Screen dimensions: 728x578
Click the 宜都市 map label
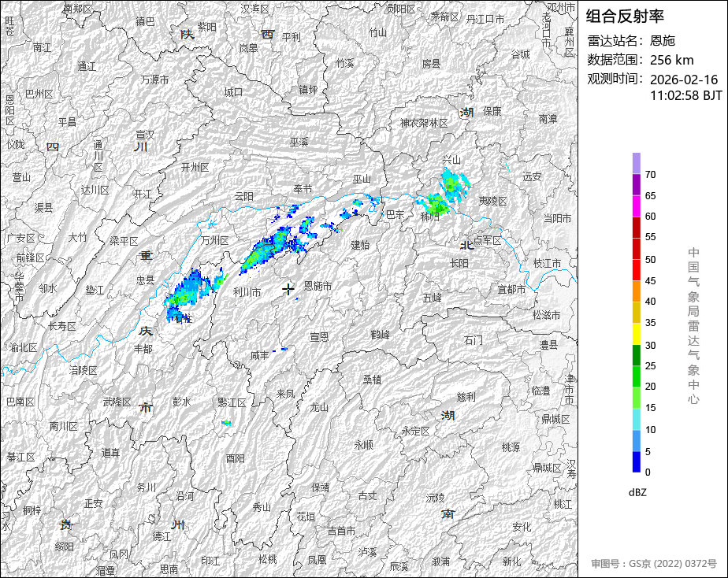pyautogui.click(x=511, y=290)
